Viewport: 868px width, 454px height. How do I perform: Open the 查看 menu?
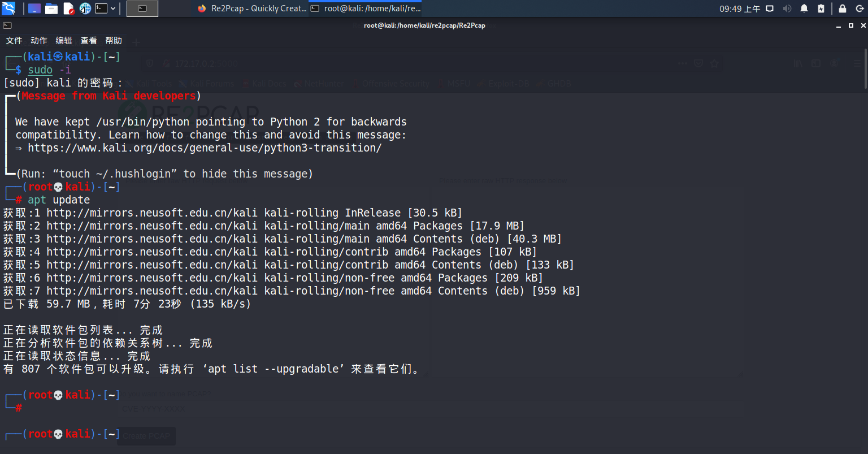tap(89, 41)
